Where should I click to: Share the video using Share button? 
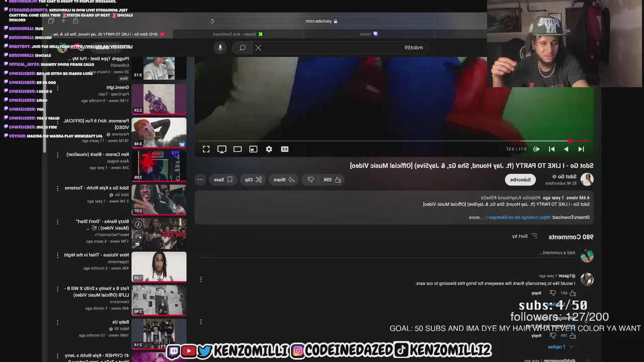point(284,179)
